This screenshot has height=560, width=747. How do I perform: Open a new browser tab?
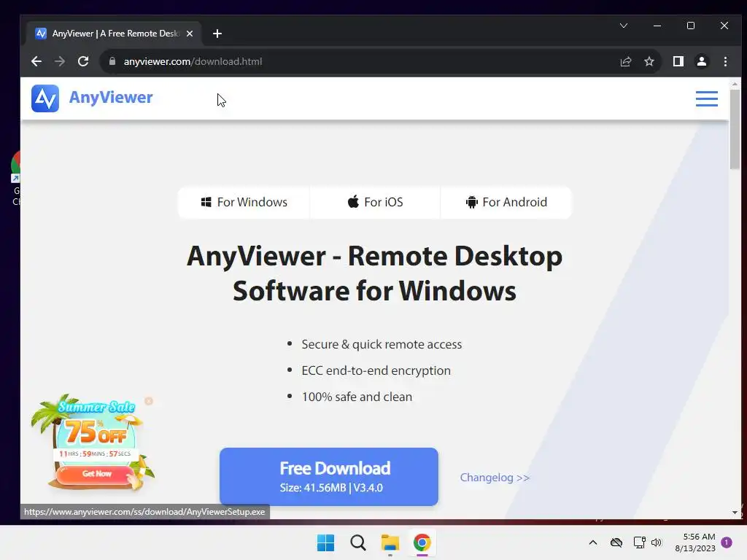pyautogui.click(x=217, y=34)
